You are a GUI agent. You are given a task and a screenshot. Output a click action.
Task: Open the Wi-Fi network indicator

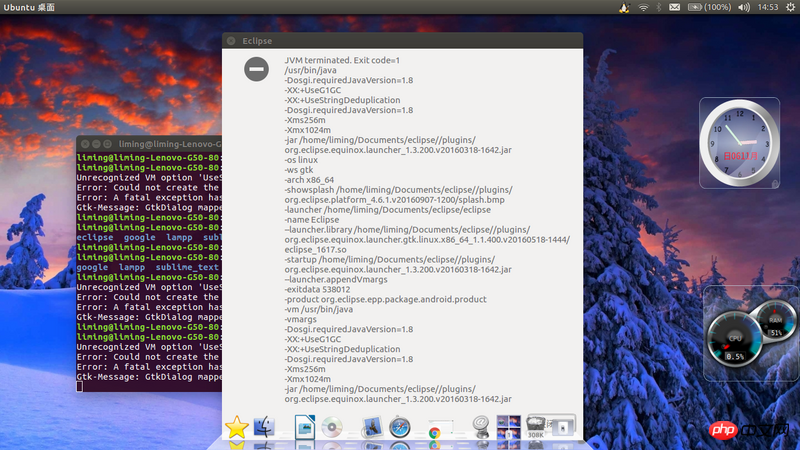(x=643, y=7)
